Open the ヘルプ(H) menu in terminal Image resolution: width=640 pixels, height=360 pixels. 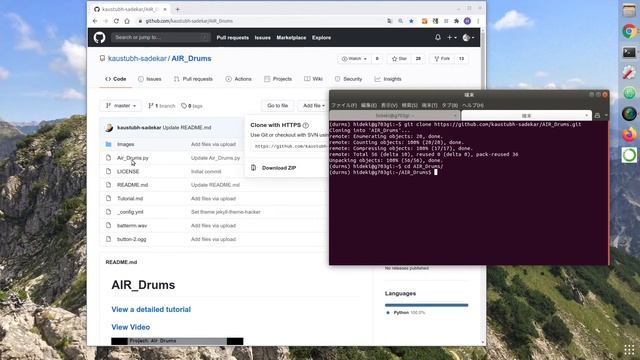tap(473, 105)
